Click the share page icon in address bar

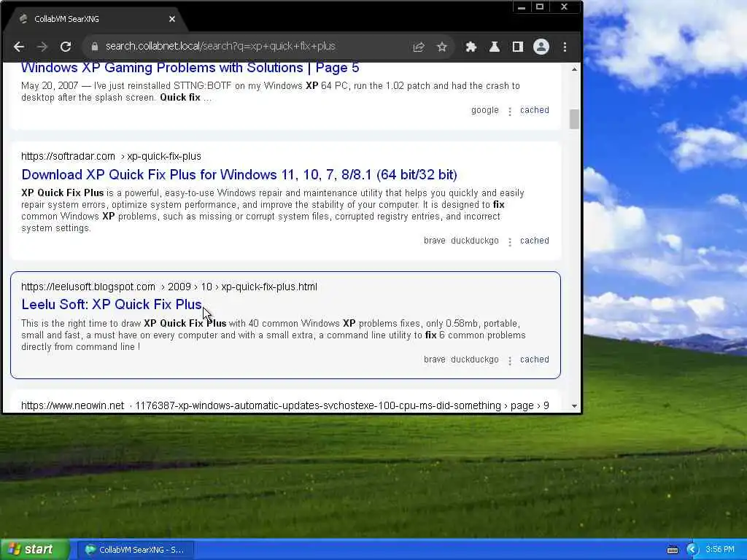point(418,47)
